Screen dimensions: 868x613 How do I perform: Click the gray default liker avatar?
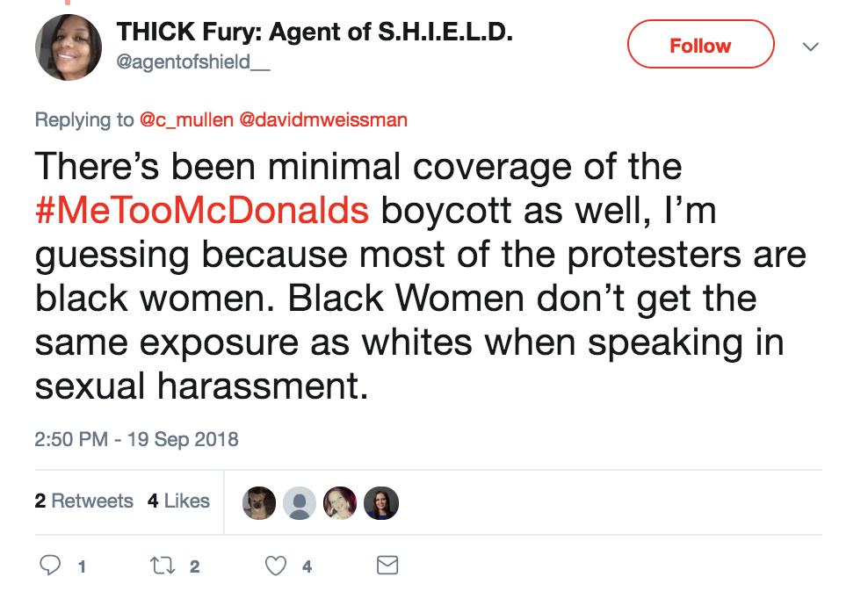(300, 502)
